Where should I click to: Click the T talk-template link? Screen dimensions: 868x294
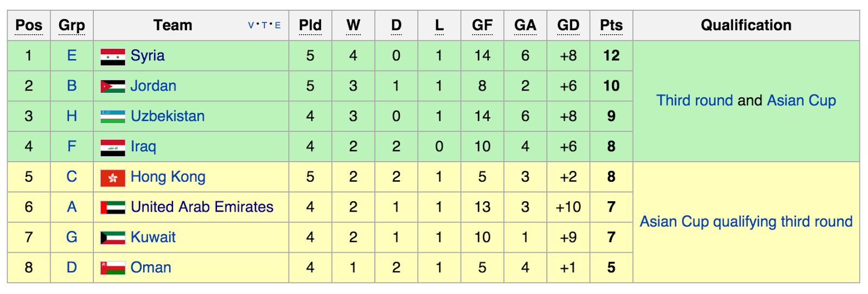[x=264, y=25]
